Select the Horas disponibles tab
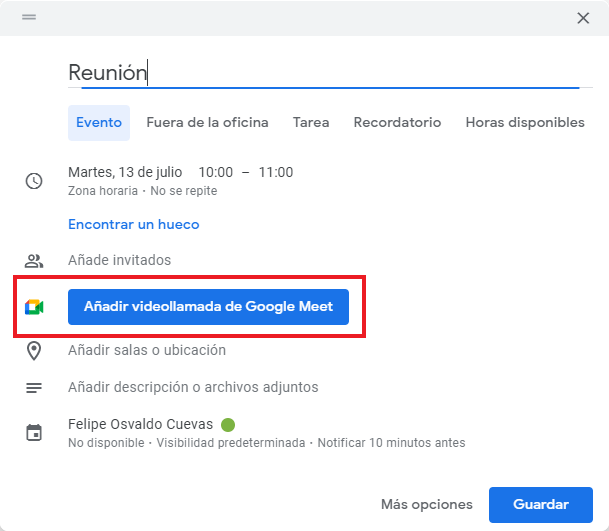Screen dimensions: 609x531 coord(525,123)
